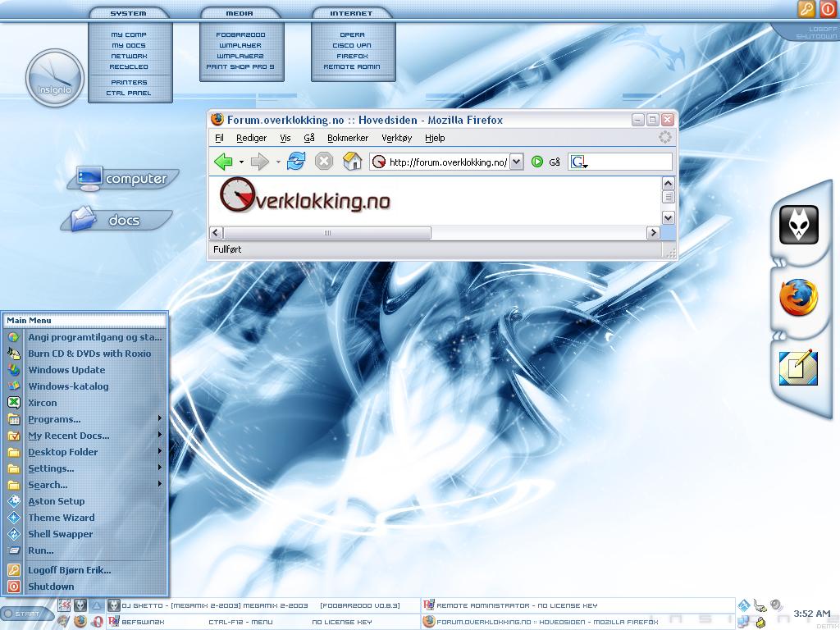Screen dimensions: 840x630
Task: Click CISCO VPN in Internet panel
Action: (352, 46)
